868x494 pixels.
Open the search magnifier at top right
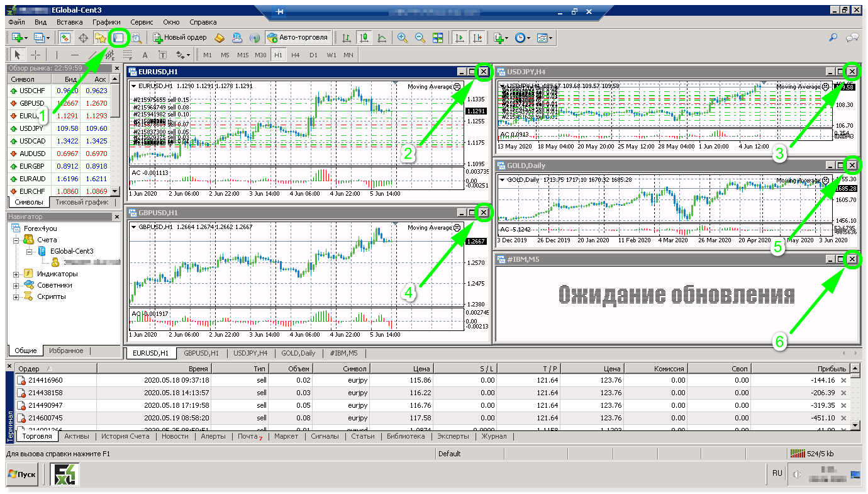833,38
